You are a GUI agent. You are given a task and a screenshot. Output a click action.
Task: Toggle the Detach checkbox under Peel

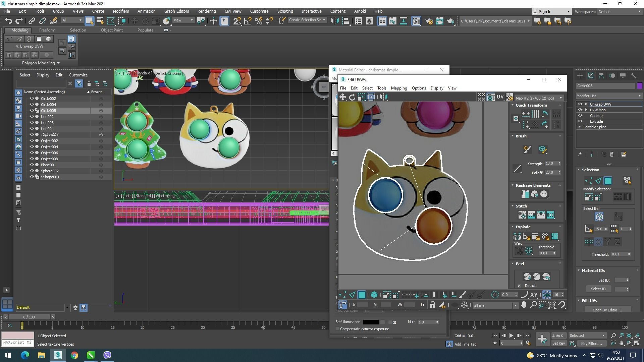point(519,286)
